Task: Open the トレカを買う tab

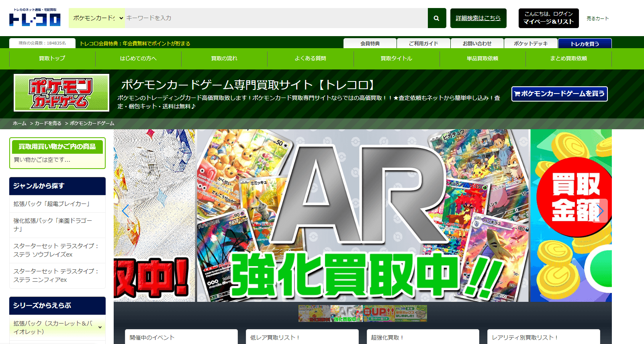Action: pos(585,43)
